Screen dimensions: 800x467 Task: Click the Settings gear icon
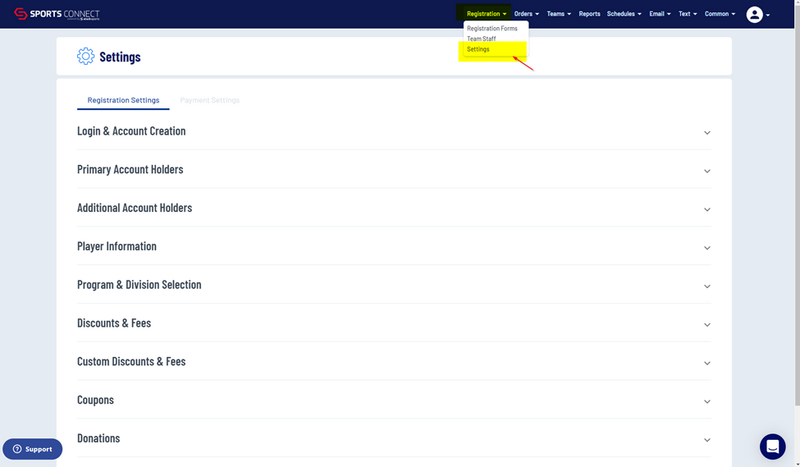86,56
